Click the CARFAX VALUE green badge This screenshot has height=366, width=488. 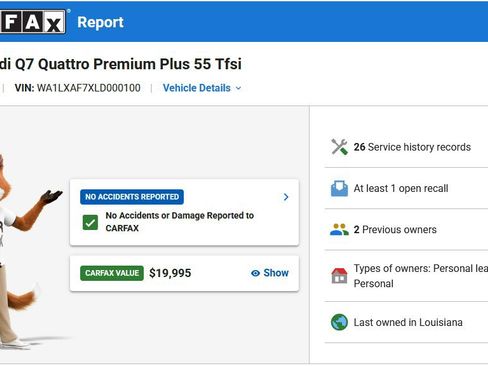pyautogui.click(x=112, y=273)
